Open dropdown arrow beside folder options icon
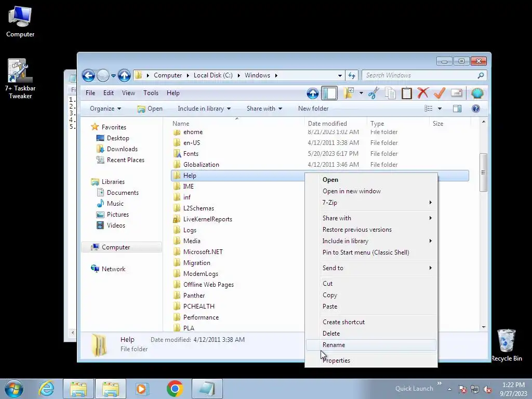 tap(361, 93)
